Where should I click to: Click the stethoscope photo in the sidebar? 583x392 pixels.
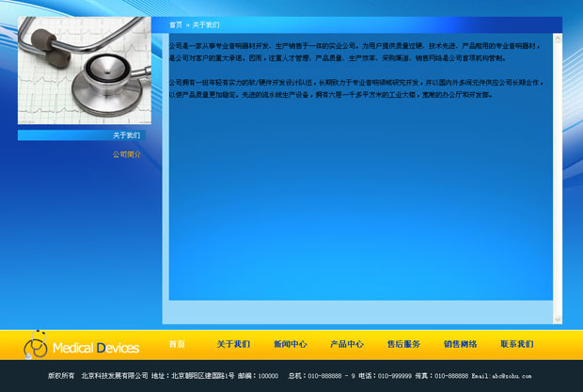tap(85, 71)
